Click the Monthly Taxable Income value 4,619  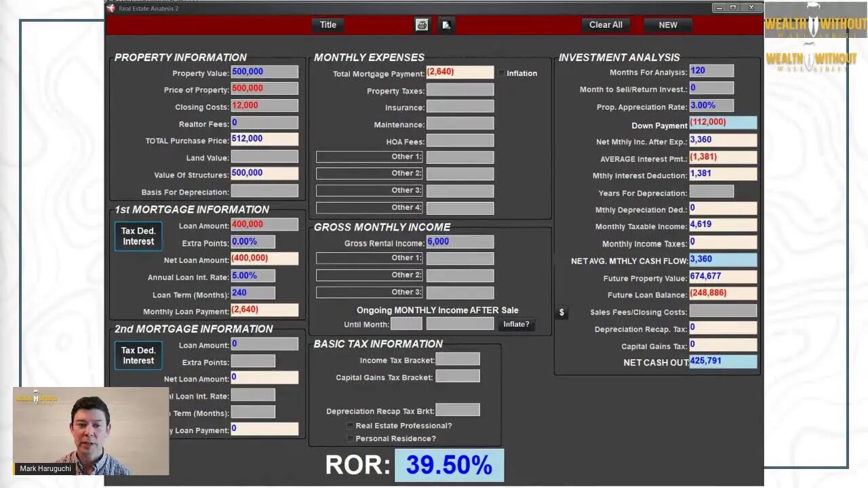723,224
